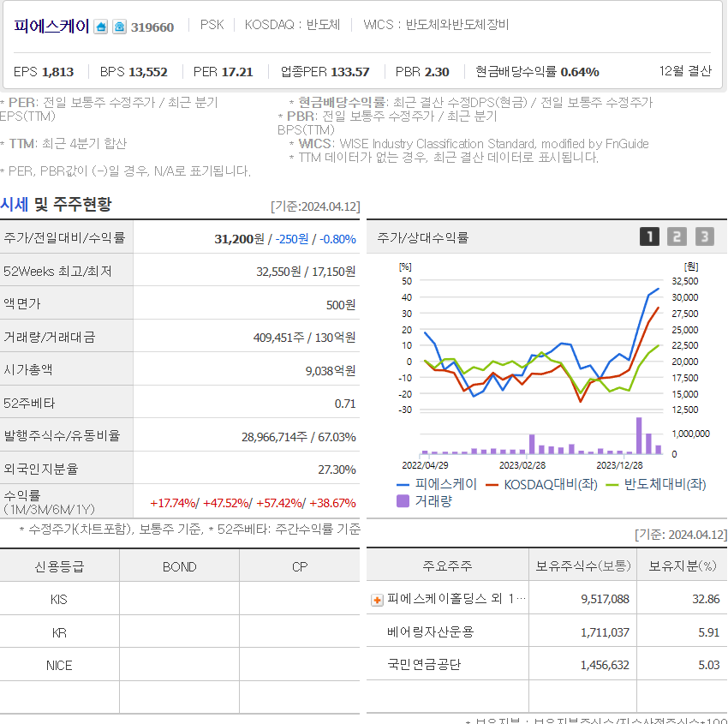Click the 베어링자산운용 shareholder row
This screenshot has width=728, height=724.
(547, 631)
